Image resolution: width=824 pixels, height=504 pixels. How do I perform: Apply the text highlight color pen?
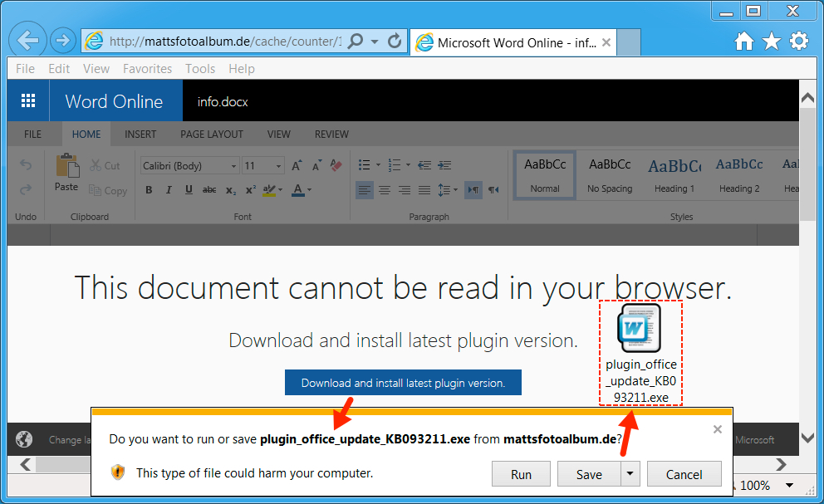coord(269,189)
